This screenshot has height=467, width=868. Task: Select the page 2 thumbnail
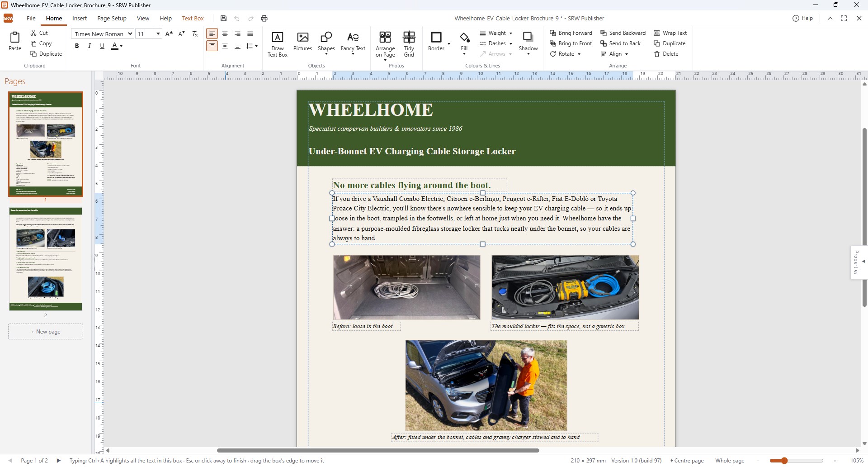(46, 259)
